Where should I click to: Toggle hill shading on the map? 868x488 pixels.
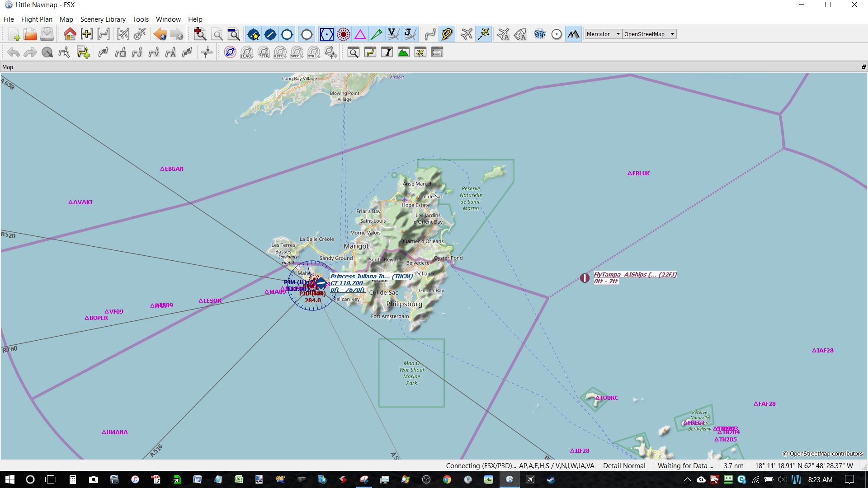click(x=573, y=34)
